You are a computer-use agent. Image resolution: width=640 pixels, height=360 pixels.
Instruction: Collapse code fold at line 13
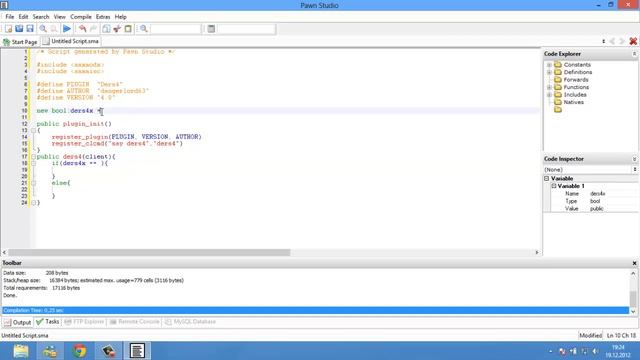[x=33, y=131]
